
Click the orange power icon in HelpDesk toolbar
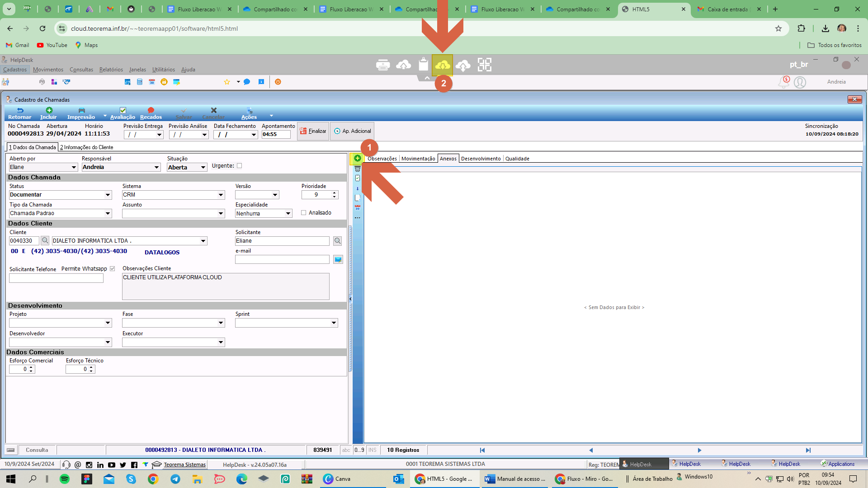[x=278, y=82]
